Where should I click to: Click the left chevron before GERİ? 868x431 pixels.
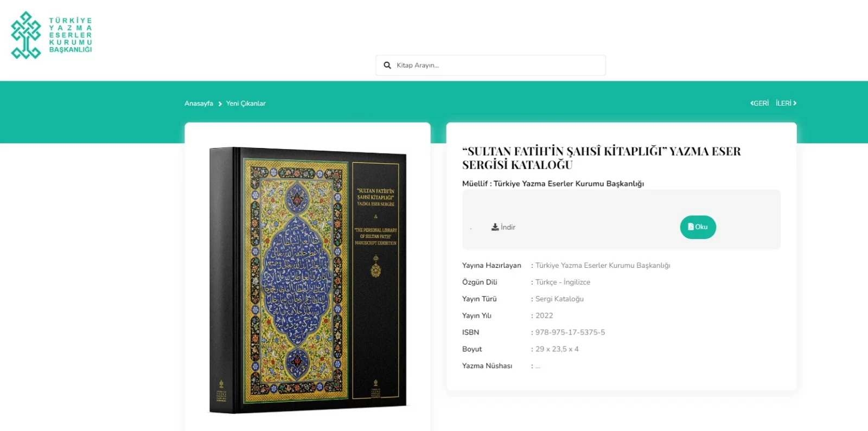(x=751, y=103)
